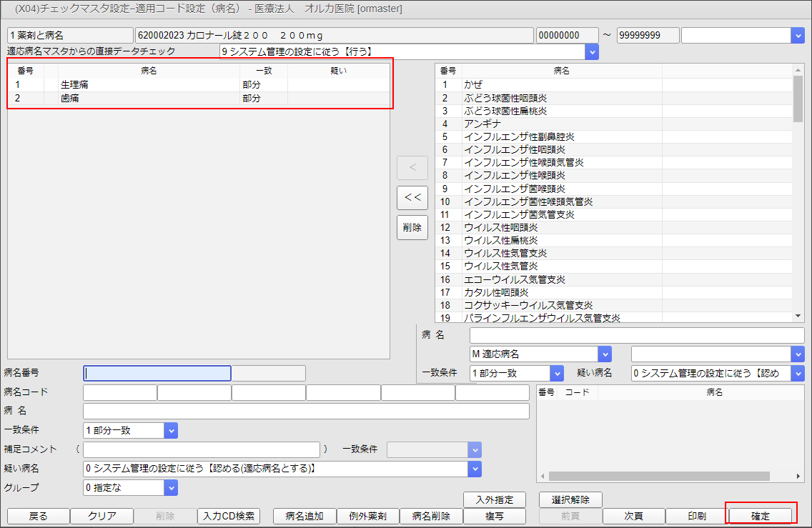
Task: Expand the lower-left 一致条件 部分一致 dropdown
Action: (x=171, y=431)
